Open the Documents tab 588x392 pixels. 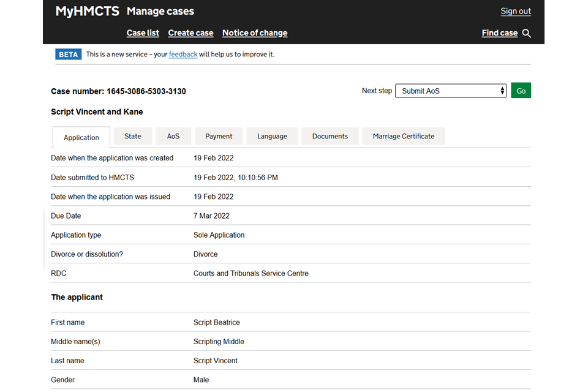(330, 136)
